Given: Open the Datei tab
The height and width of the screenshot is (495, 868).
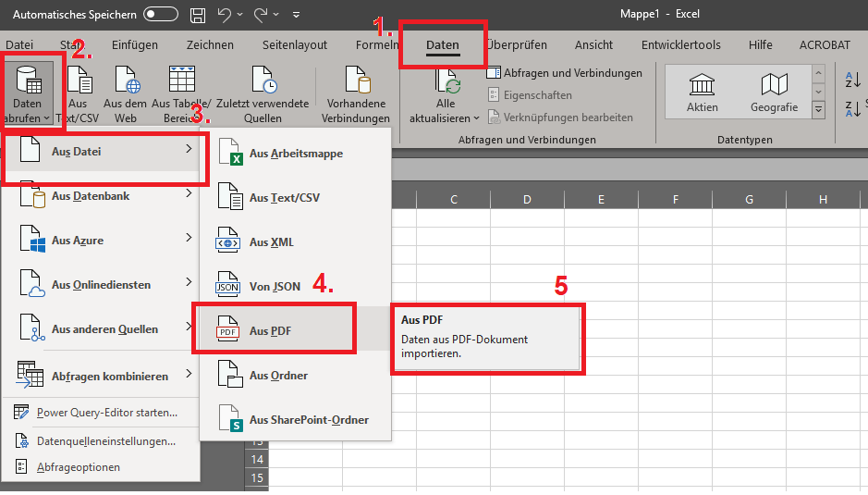Looking at the screenshot, I should click(19, 45).
